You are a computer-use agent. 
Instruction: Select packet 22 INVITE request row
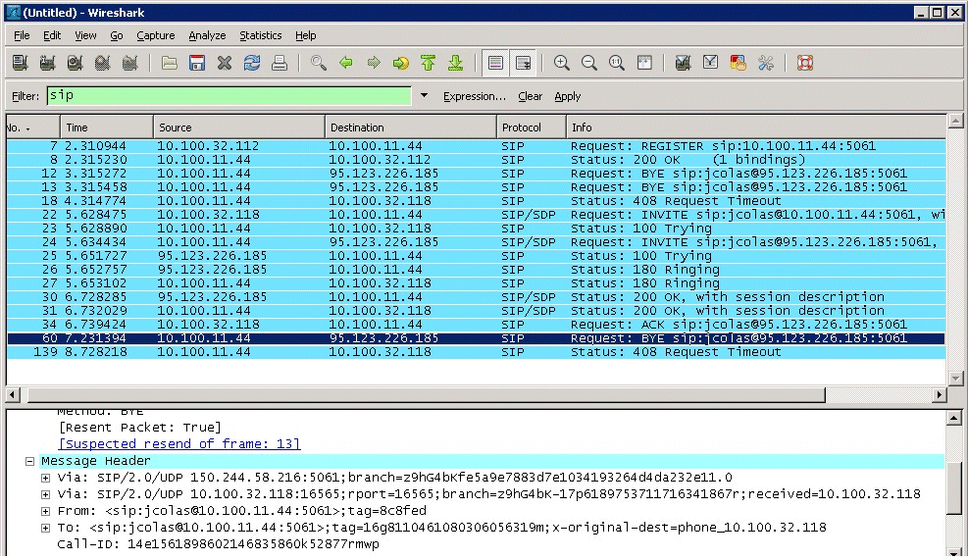[x=476, y=215]
